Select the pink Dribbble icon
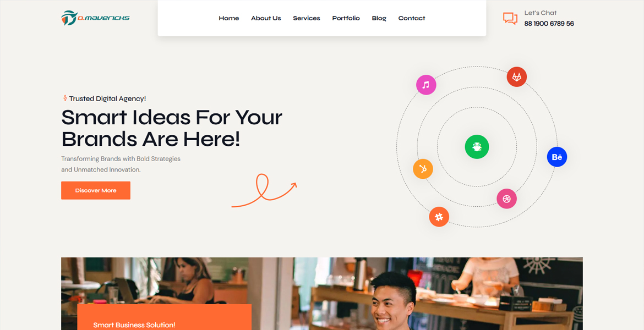 pos(506,199)
